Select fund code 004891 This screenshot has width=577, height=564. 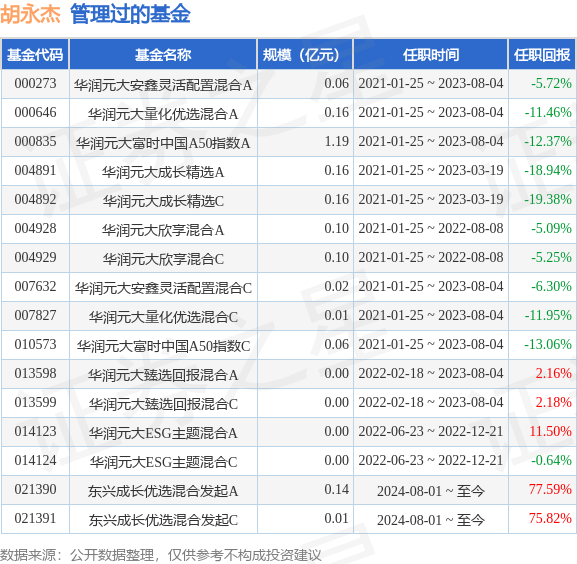click(35, 170)
